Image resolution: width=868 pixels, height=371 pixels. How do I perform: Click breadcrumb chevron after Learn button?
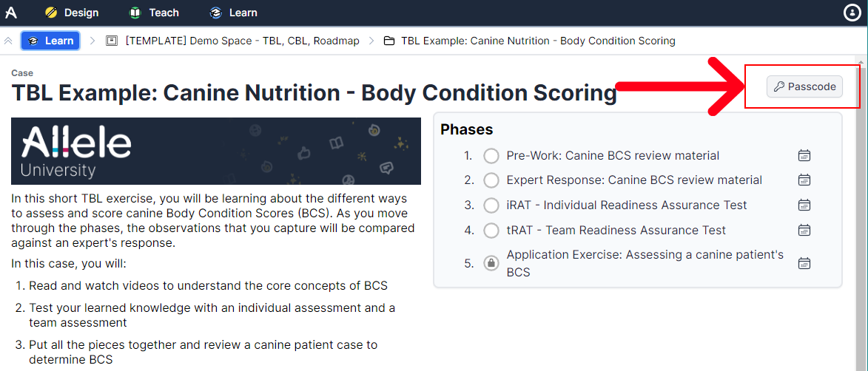pyautogui.click(x=92, y=41)
